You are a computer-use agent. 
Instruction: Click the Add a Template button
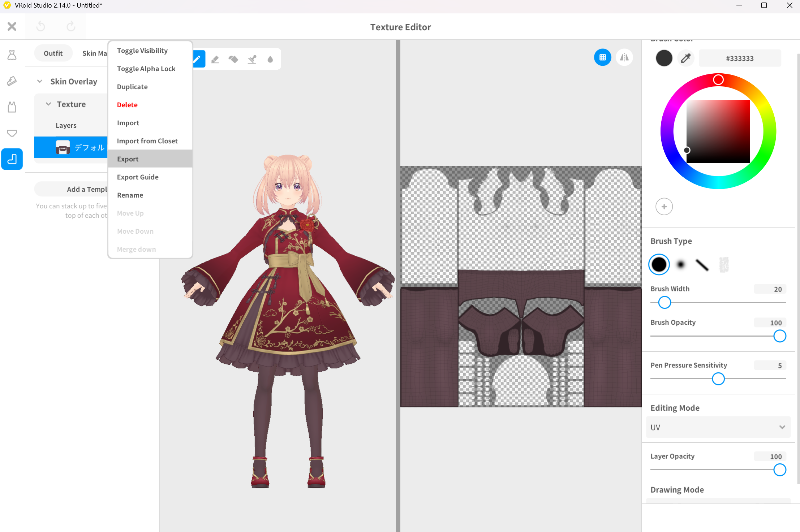71,189
